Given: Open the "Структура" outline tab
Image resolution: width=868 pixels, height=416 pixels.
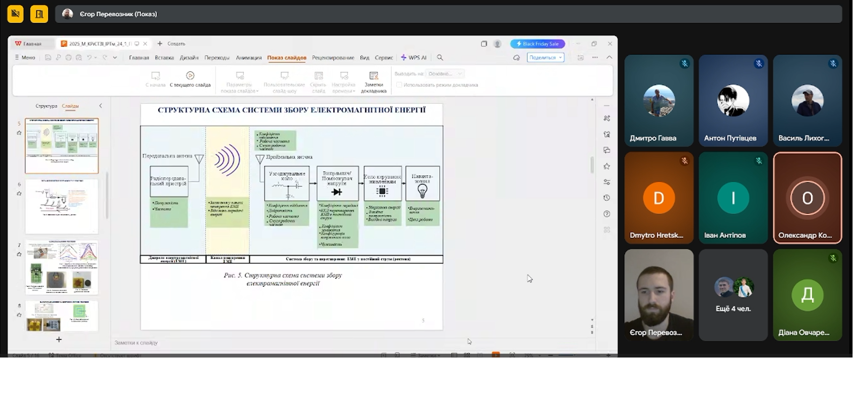Looking at the screenshot, I should coord(46,106).
